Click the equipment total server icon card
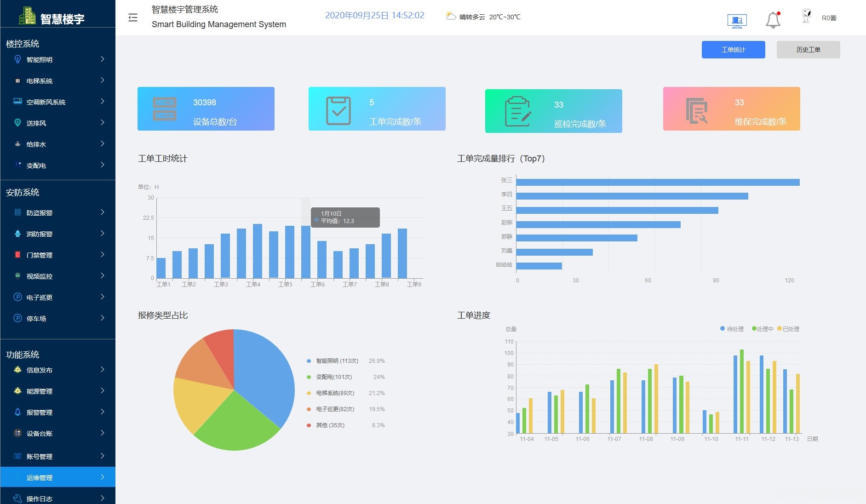The image size is (866, 504). click(165, 109)
